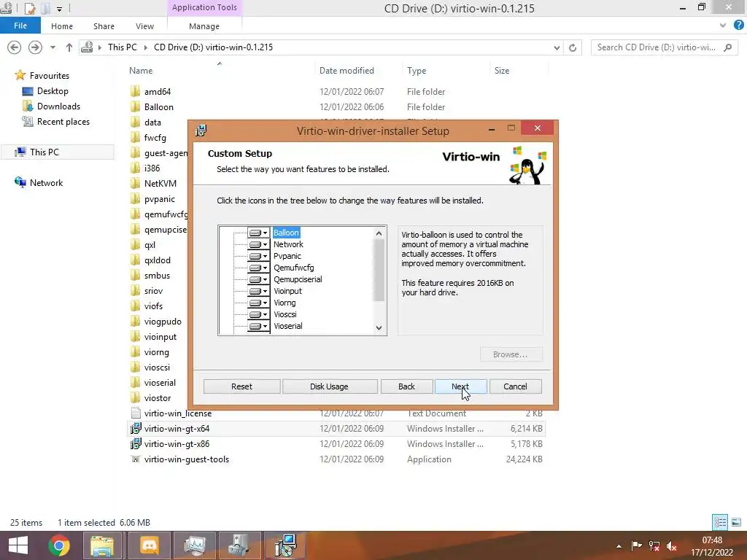Open Disk Usage dialog
Screen dimensions: 747x560
coord(329,386)
